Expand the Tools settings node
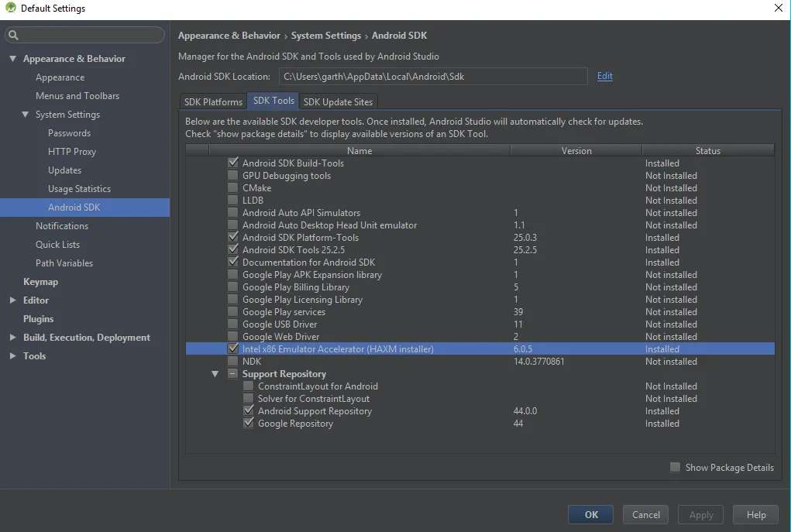This screenshot has width=791, height=532. (12, 356)
